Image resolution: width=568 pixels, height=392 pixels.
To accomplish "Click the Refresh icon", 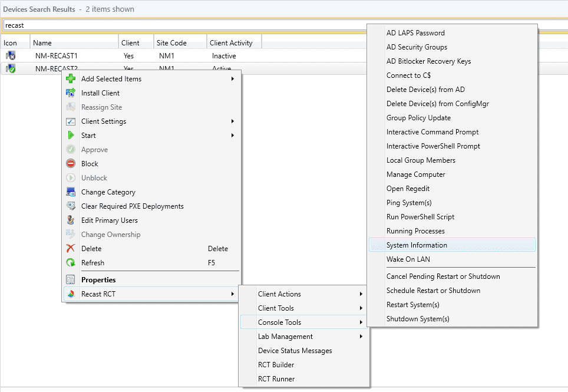I will point(72,263).
